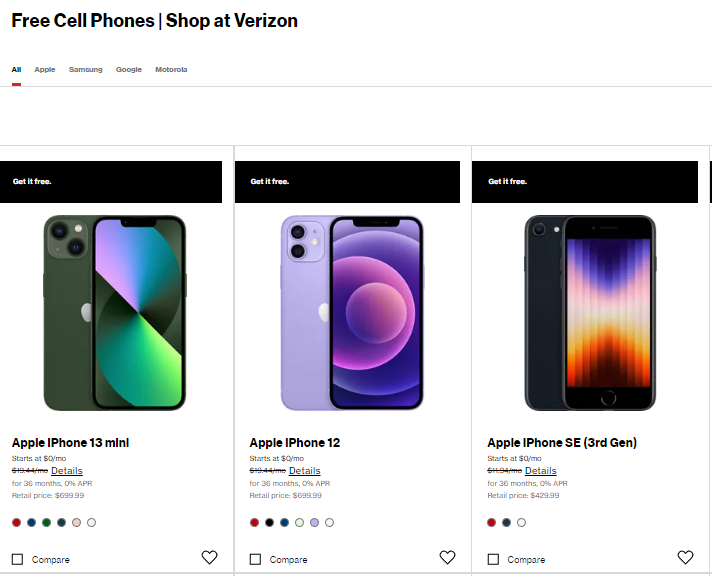Open Details link for iPhone 13 mini
Screen dimensions: 712x576
(x=67, y=471)
